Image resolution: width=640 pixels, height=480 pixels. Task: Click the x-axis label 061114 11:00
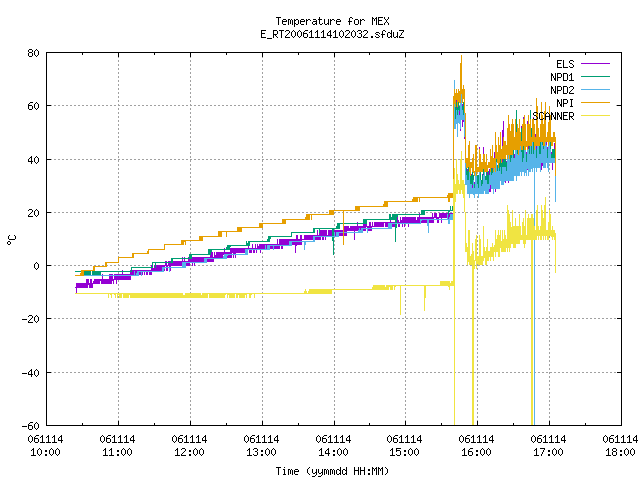tap(118, 446)
